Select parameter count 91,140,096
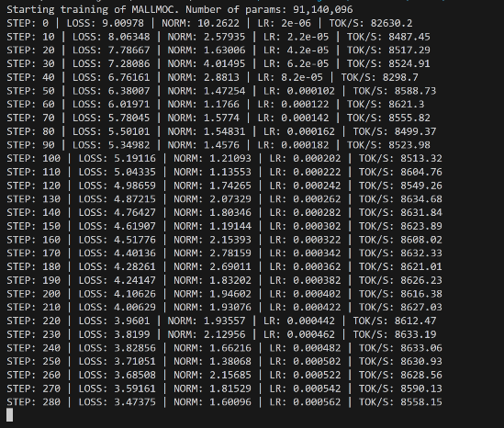 323,10
